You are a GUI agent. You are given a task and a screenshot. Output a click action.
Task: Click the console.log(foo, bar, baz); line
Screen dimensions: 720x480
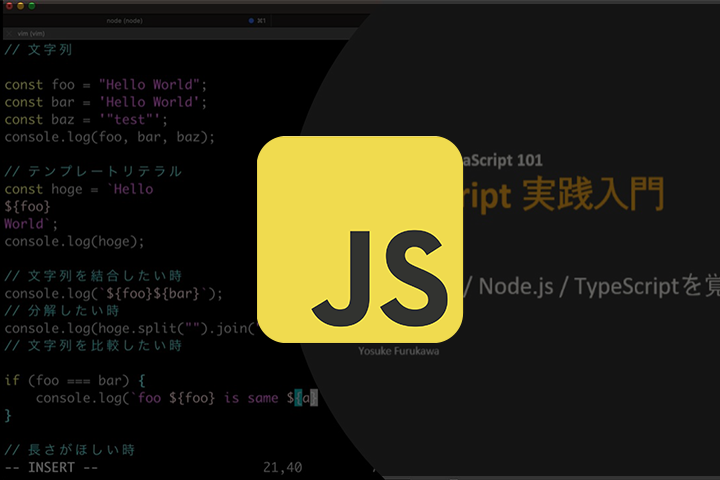point(110,137)
